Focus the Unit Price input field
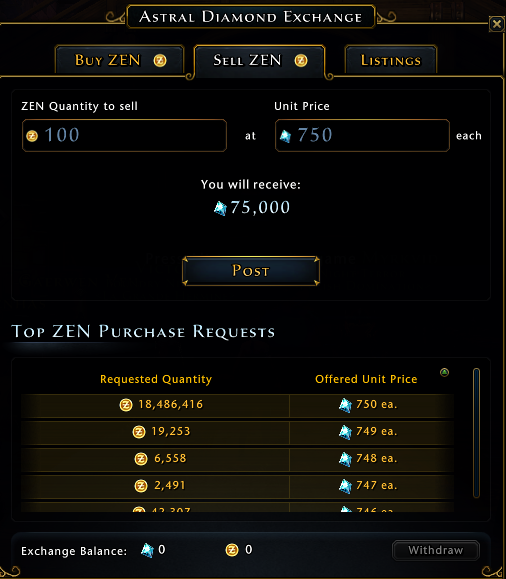The width and height of the screenshot is (506, 579). point(362,135)
